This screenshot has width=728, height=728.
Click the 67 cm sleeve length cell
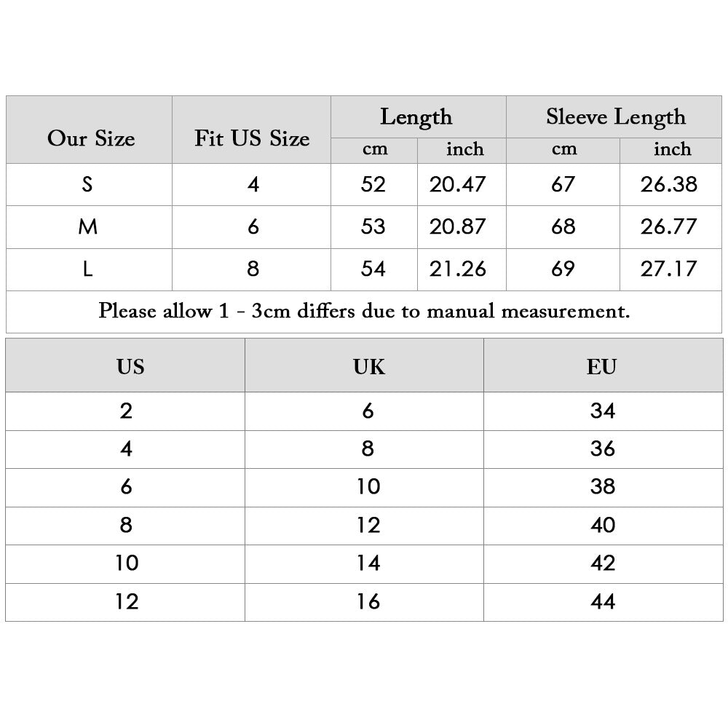pyautogui.click(x=563, y=184)
